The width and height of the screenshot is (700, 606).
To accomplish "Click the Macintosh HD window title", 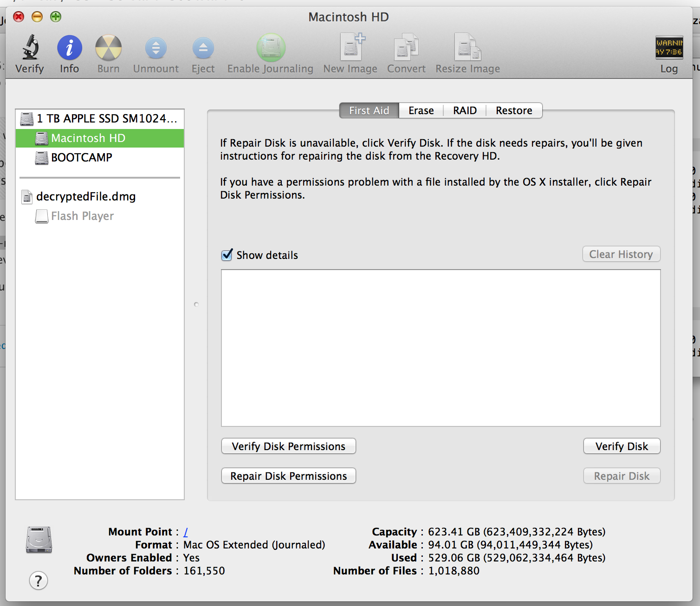I will (349, 17).
